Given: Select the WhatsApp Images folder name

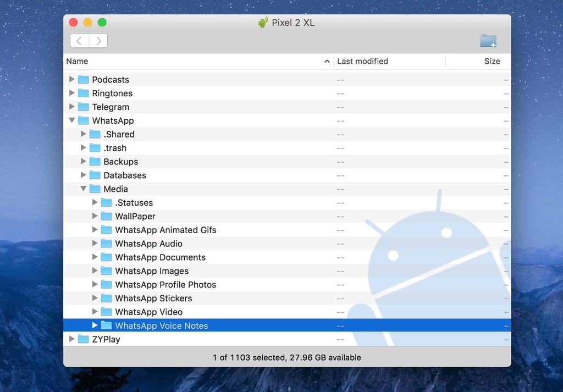Looking at the screenshot, I should coord(152,271).
